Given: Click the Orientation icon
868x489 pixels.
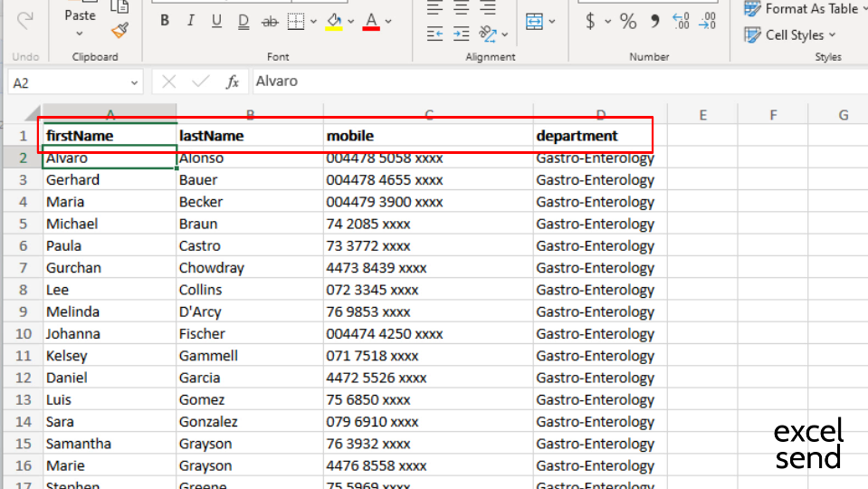Looking at the screenshot, I should click(488, 34).
